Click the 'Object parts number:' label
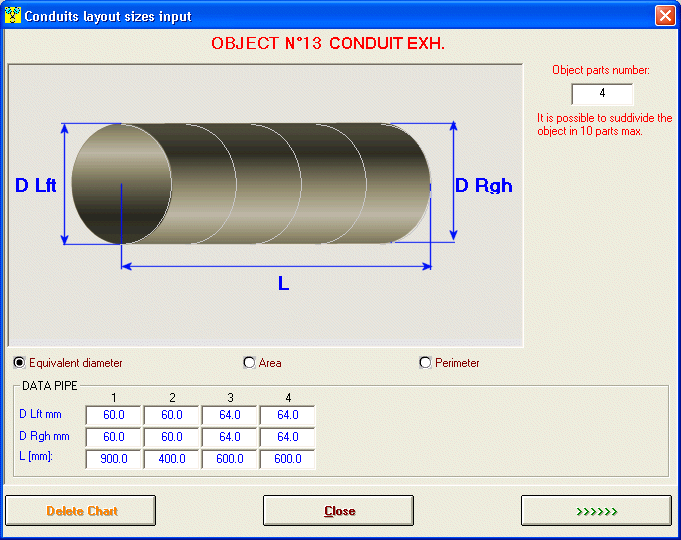Image resolution: width=681 pixels, height=540 pixels. [601, 70]
